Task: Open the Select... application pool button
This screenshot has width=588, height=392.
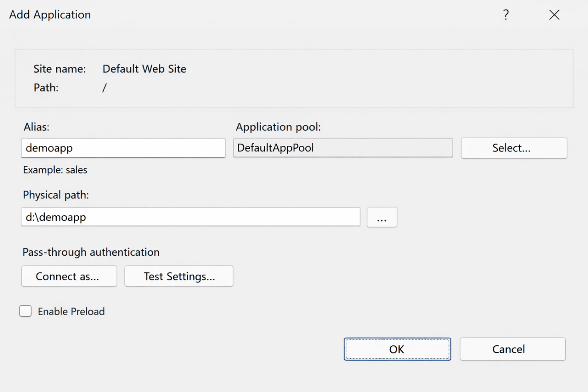Action: tap(514, 148)
